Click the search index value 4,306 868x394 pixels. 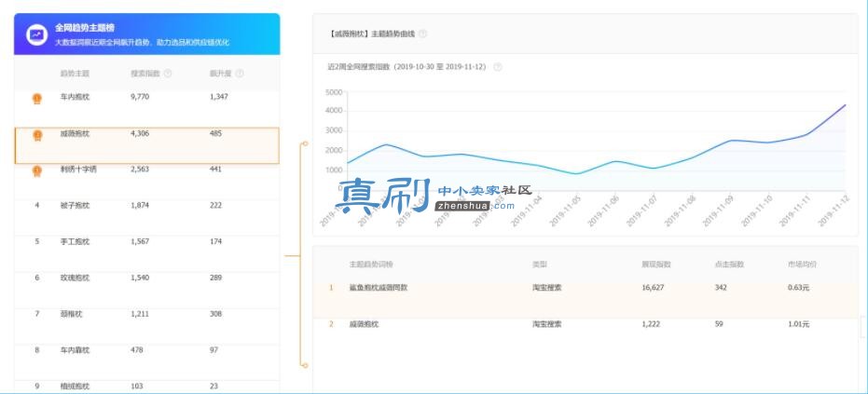140,133
